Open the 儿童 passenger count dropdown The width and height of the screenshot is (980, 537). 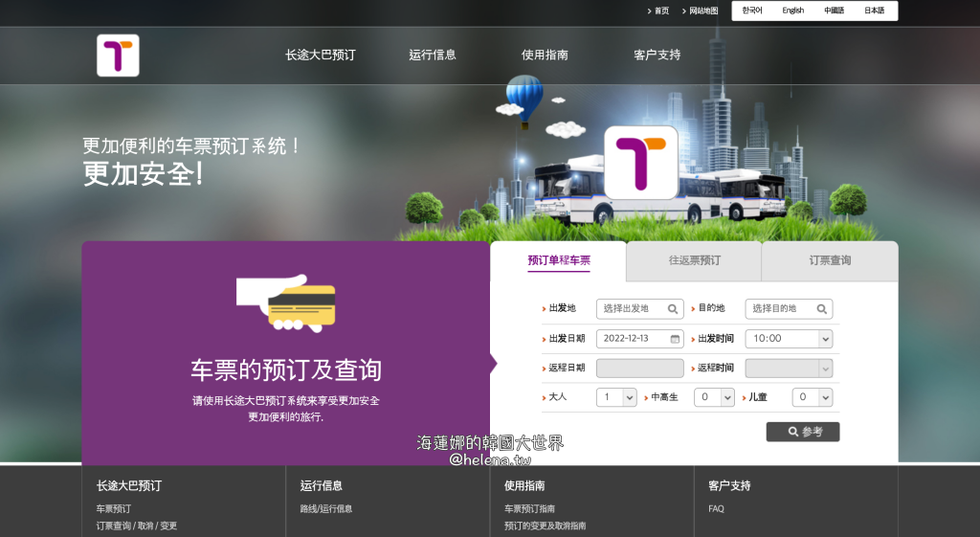coord(824,397)
